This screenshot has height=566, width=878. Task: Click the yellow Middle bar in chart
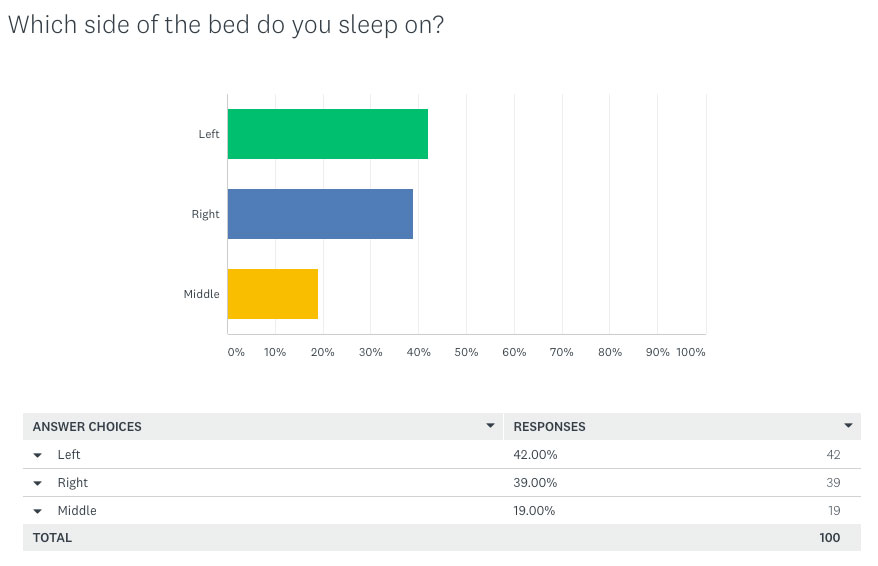click(x=273, y=294)
